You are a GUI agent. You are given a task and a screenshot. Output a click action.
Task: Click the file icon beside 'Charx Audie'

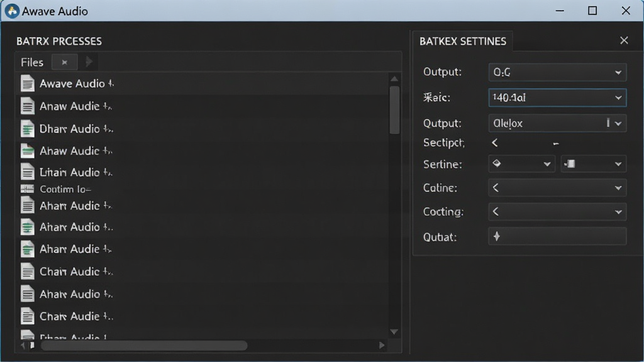click(x=28, y=317)
